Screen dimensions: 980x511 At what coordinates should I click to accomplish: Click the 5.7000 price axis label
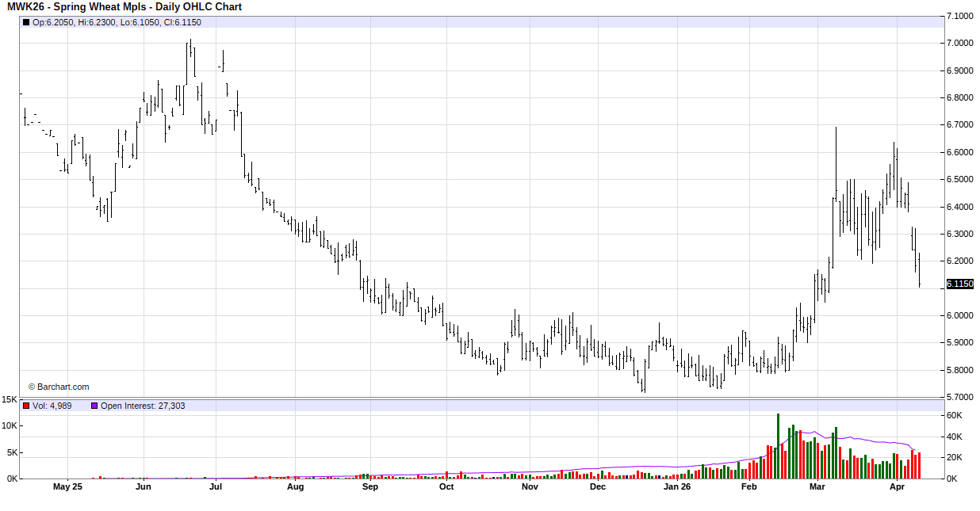point(959,397)
